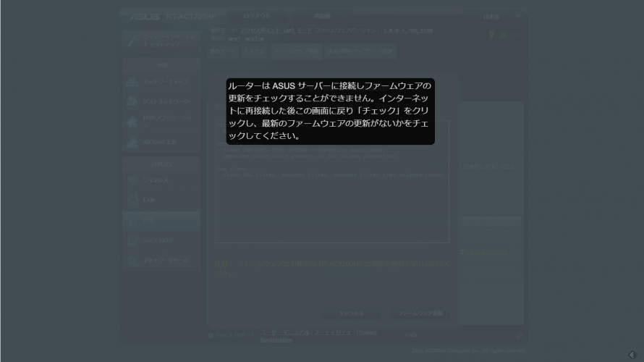Select システムログ in the sidebar menu
The height and width of the screenshot is (362, 644).
[158, 240]
